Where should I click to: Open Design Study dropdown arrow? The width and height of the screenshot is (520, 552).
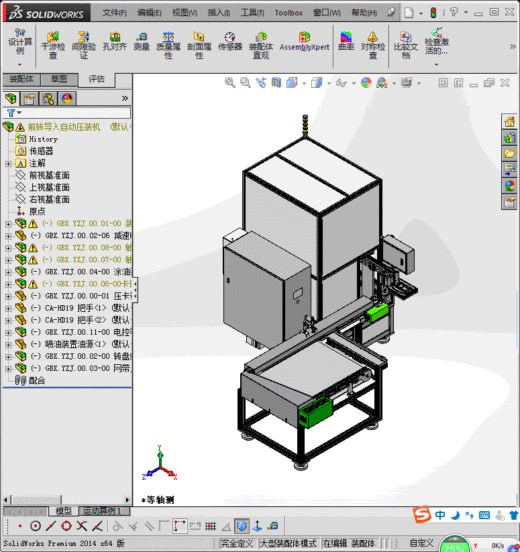click(20, 64)
